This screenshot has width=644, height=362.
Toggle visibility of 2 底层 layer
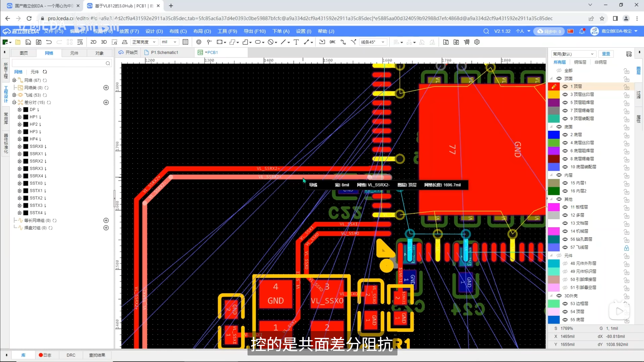click(x=565, y=135)
